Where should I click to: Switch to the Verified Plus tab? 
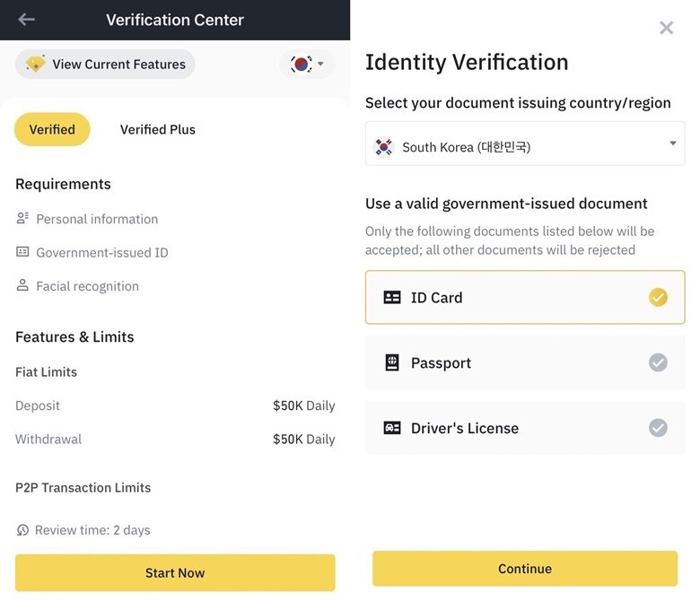tap(158, 129)
